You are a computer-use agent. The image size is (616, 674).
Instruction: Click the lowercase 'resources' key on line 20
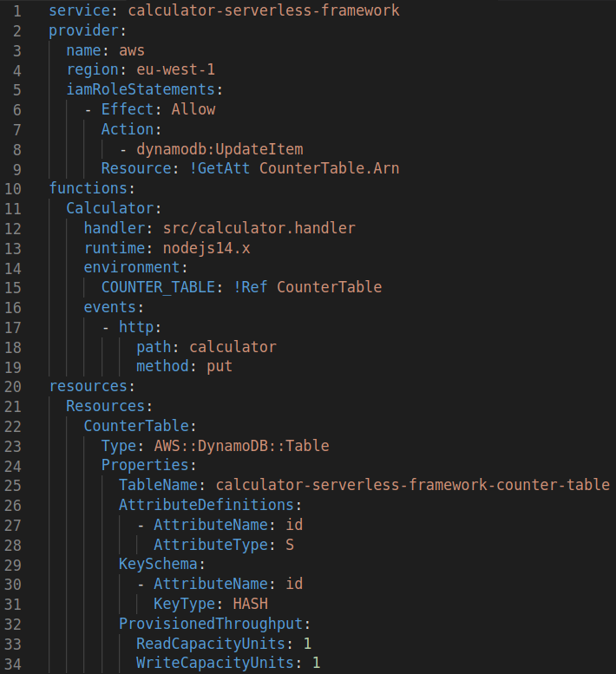pyautogui.click(x=88, y=386)
